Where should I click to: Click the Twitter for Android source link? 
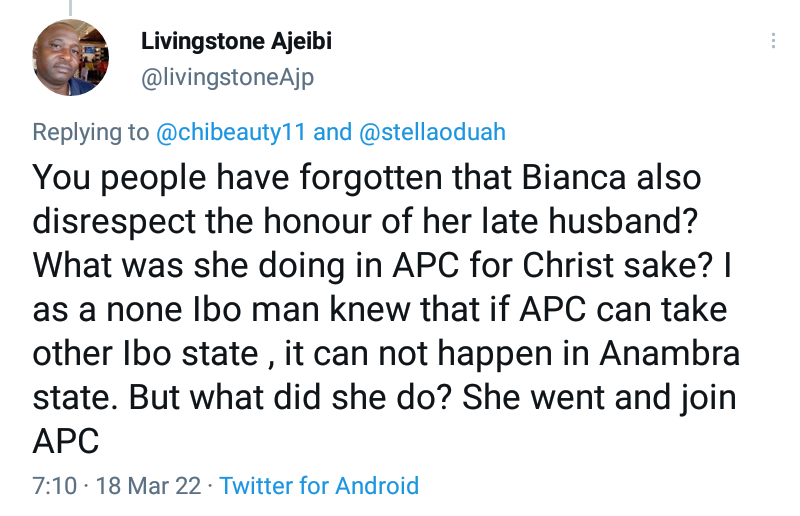click(x=319, y=486)
